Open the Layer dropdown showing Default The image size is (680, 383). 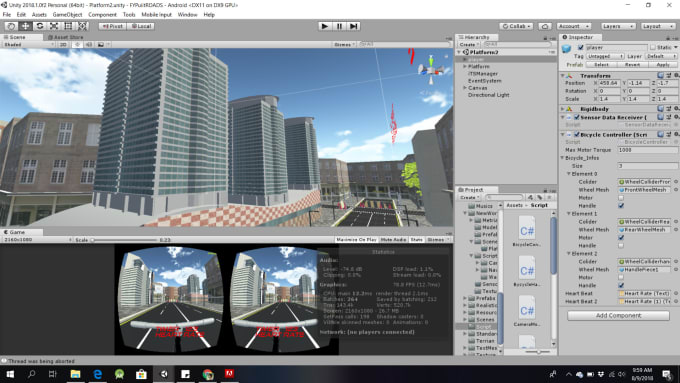661,56
